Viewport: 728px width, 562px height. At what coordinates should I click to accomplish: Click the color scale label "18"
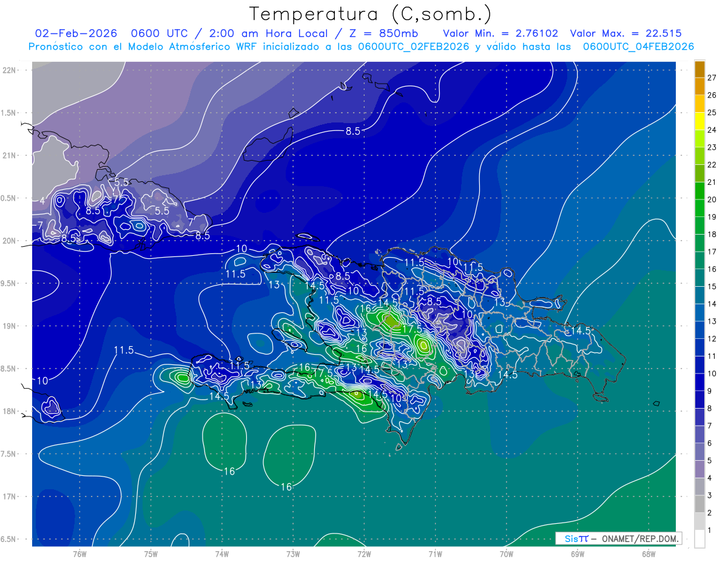pos(712,234)
